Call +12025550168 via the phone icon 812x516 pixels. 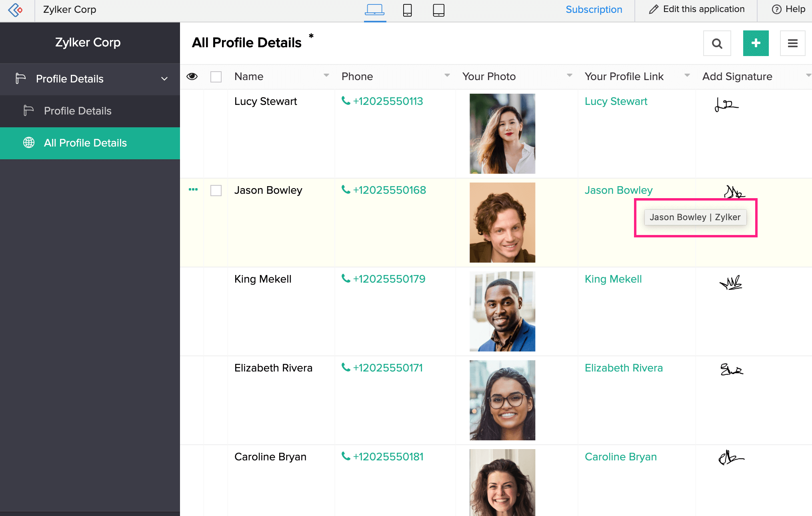pyautogui.click(x=345, y=190)
